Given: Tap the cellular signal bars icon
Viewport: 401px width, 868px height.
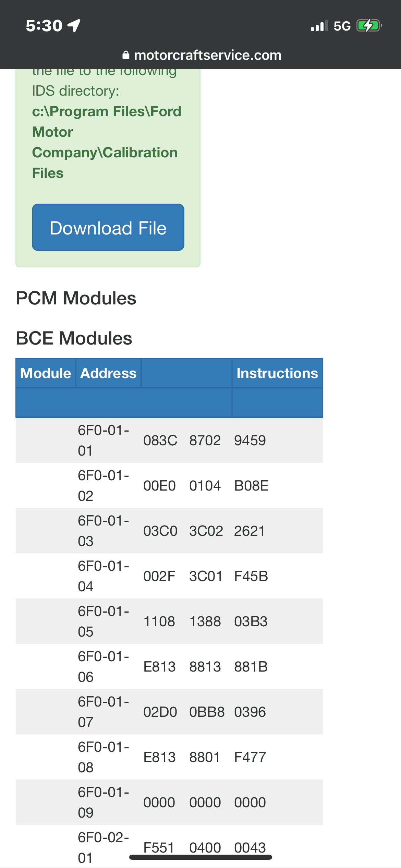Looking at the screenshot, I should (319, 26).
